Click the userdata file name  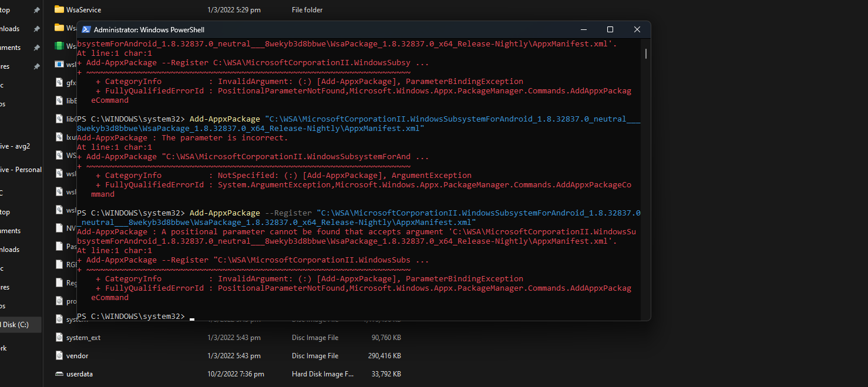pos(80,374)
